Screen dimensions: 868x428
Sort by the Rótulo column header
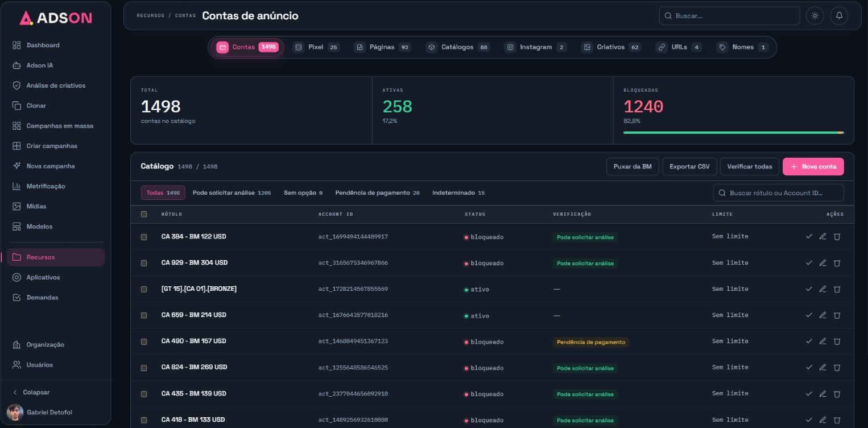point(172,214)
